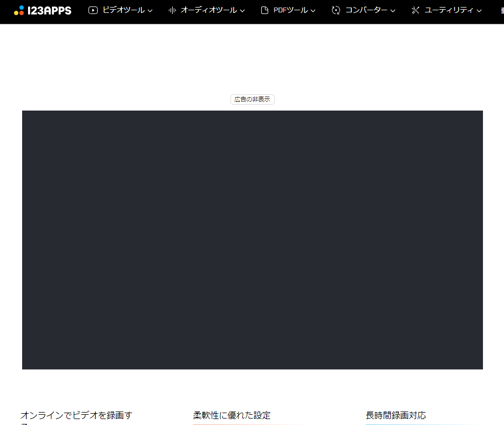Click the 柔軟性に優れた設定 heading
Viewport: 504px width, 425px height.
coord(232,415)
